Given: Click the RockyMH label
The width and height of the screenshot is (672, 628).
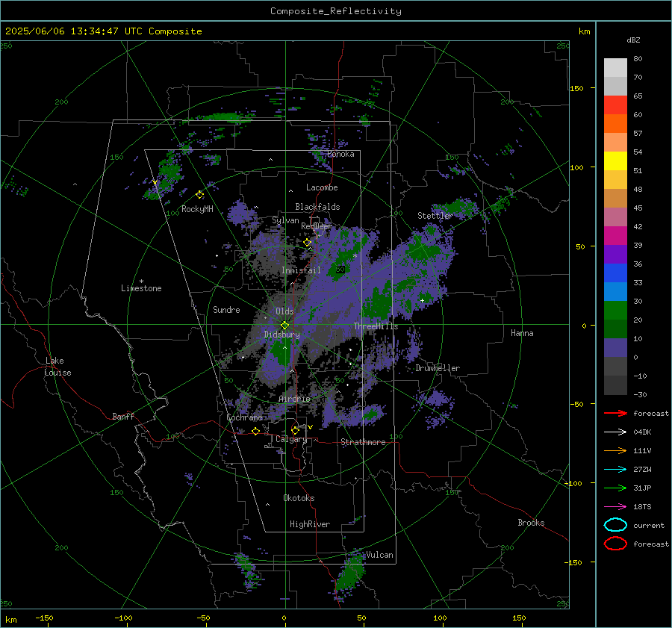Looking at the screenshot, I should (197, 209).
